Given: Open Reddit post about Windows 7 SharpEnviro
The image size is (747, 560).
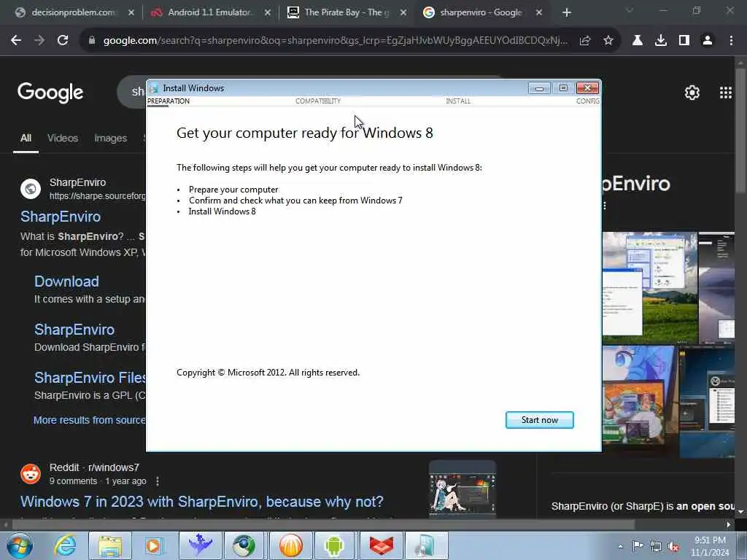Looking at the screenshot, I should tap(202, 502).
